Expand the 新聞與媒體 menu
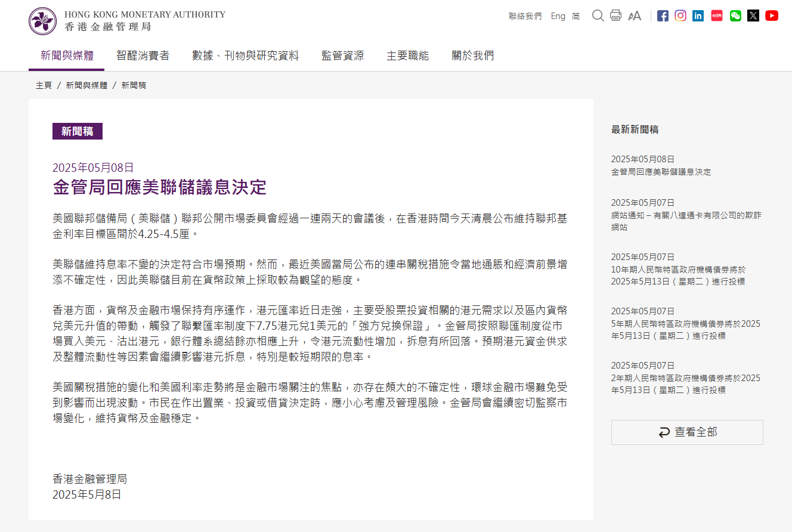Screen dimensions: 792x532 (67, 56)
